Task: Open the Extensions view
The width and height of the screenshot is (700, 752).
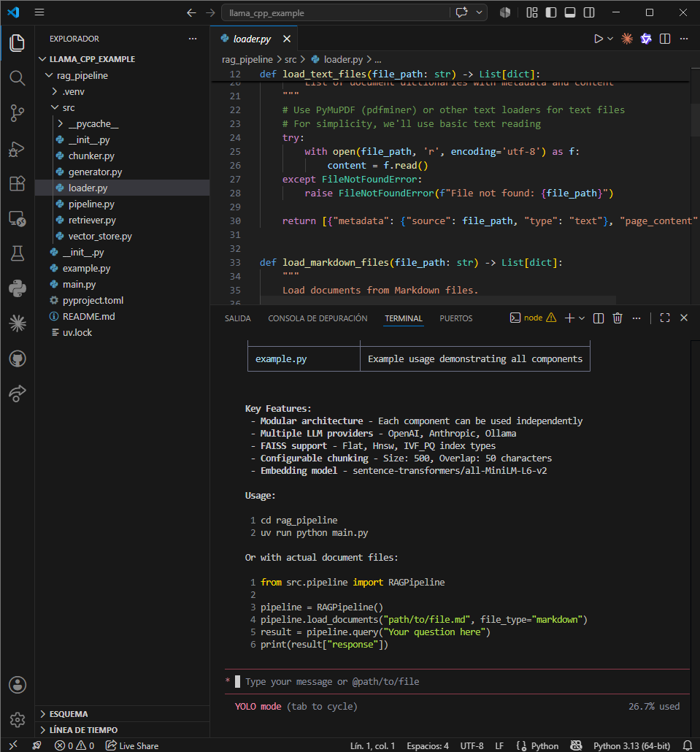Action: [x=18, y=184]
